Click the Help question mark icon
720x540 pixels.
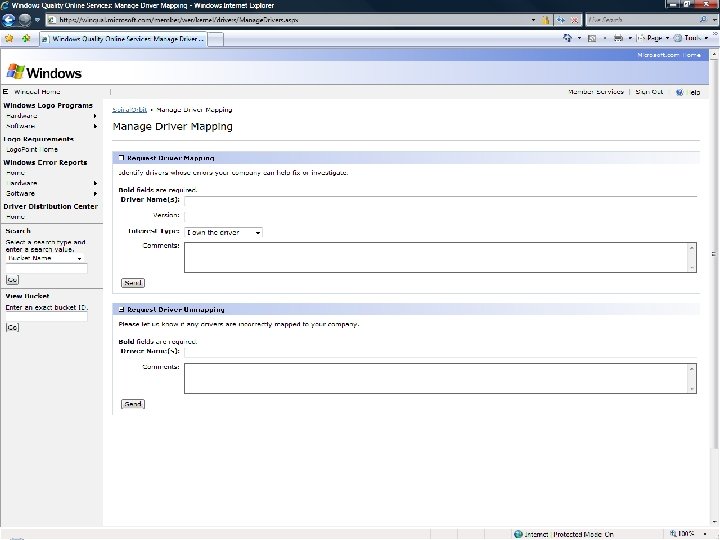click(680, 92)
